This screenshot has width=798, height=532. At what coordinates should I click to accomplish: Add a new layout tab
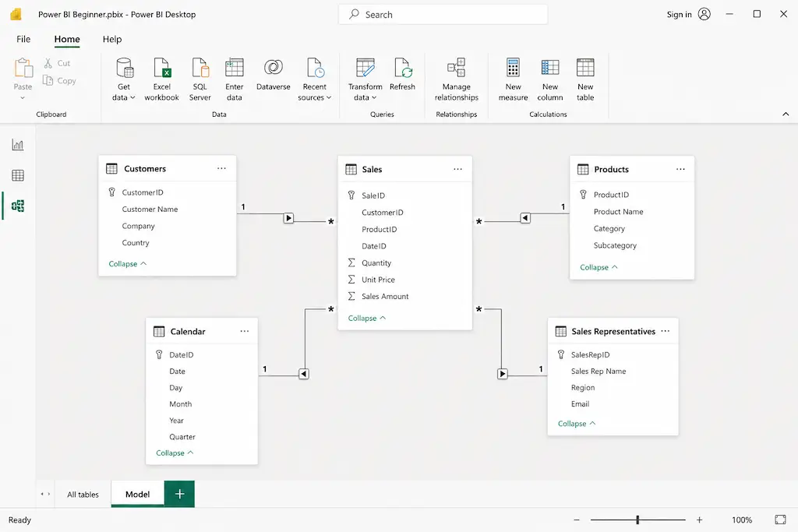[179, 494]
